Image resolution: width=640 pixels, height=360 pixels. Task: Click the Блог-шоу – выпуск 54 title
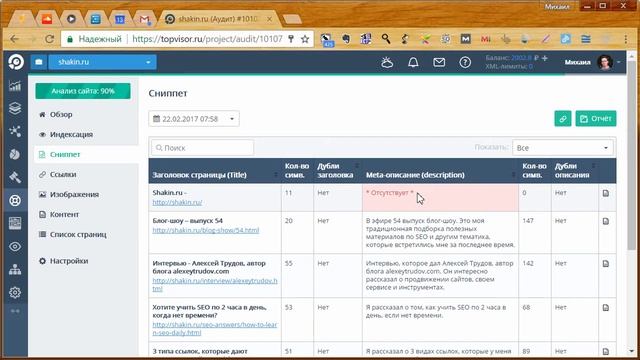[x=188, y=220]
